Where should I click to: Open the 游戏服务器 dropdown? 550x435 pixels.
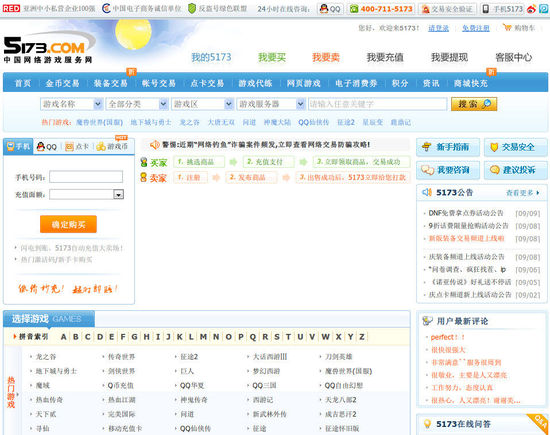270,104
